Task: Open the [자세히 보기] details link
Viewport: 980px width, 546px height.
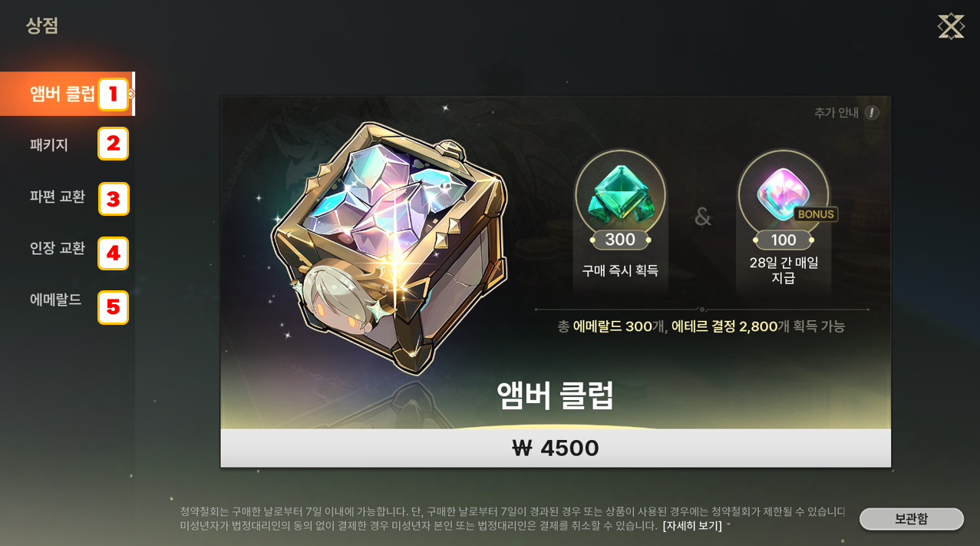Action: point(692,526)
